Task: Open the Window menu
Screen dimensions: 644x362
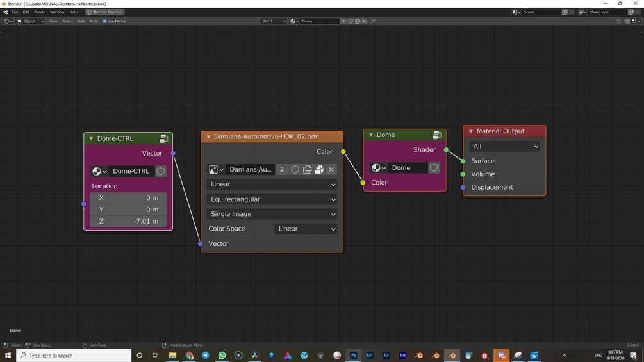Action: 58,12
